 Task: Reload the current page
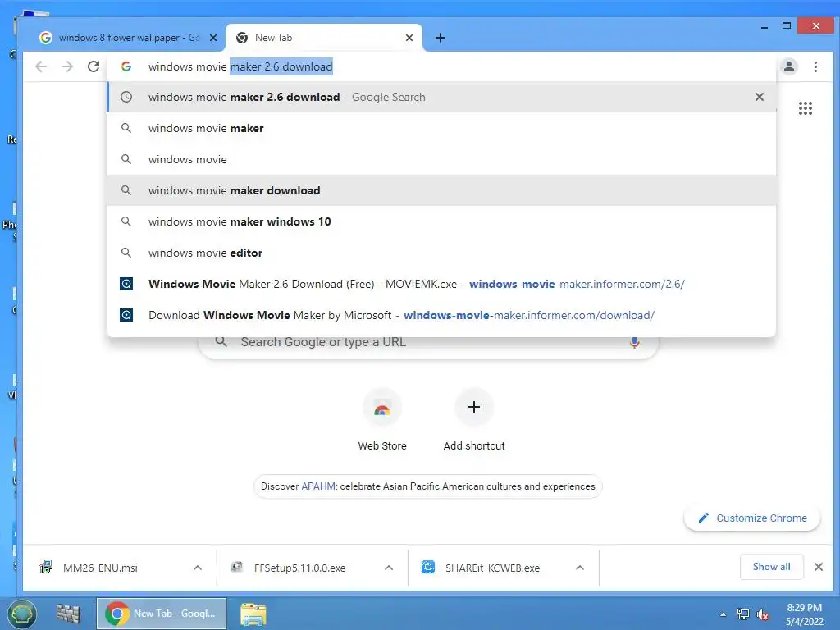(94, 66)
